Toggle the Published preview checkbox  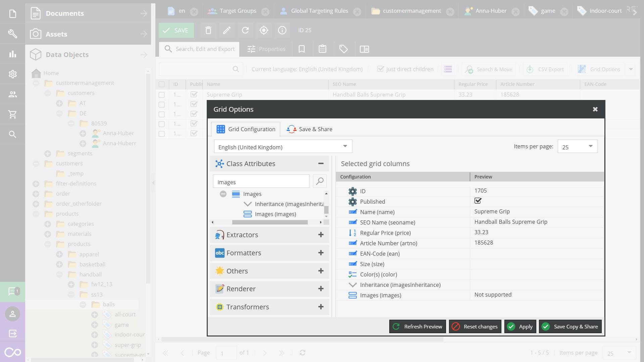pos(478,201)
